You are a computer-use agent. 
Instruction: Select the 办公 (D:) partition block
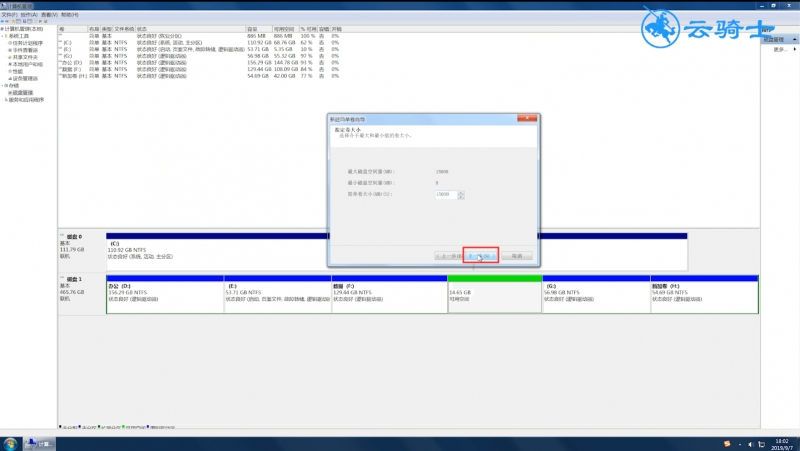pos(164,295)
